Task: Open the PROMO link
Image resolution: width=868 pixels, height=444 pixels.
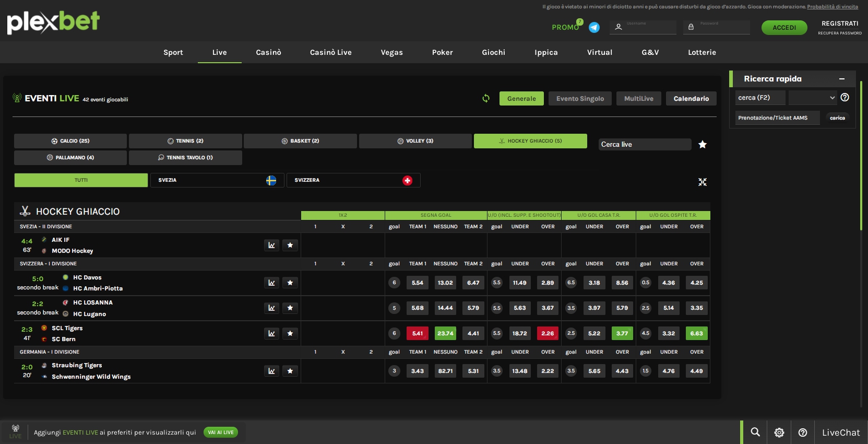Action: click(x=565, y=27)
